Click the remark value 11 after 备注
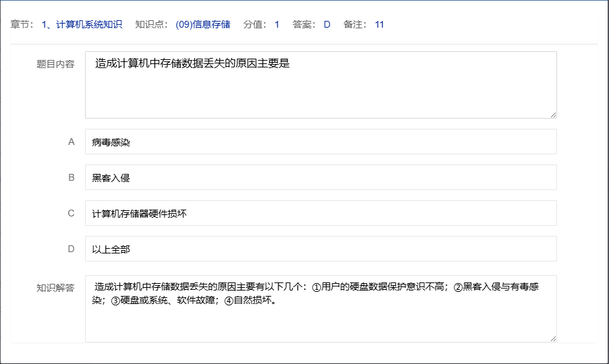The width and height of the screenshot is (609, 364). click(x=380, y=25)
